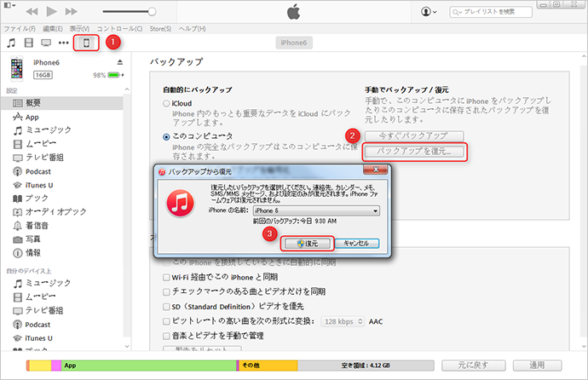Adjust the volume slider knob

(152, 12)
